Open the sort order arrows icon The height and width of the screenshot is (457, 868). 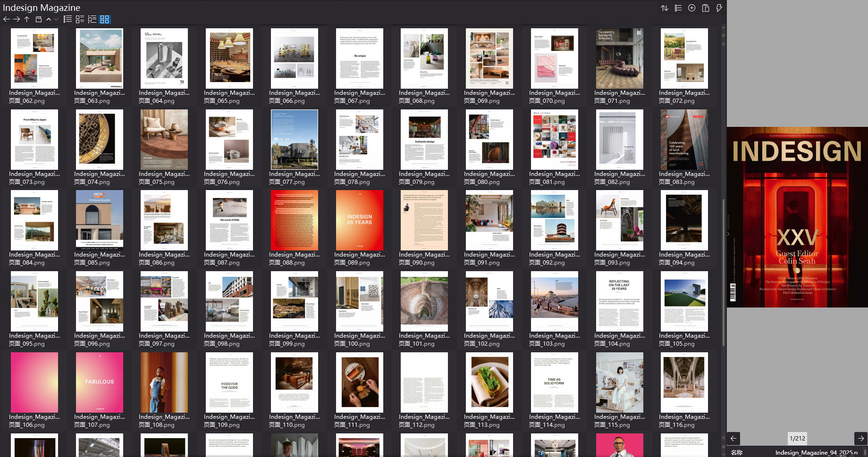tap(665, 8)
